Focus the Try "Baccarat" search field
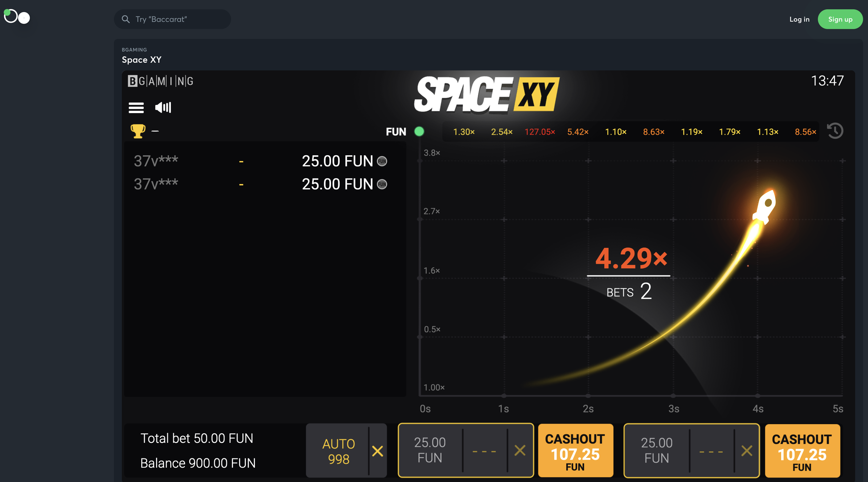Screen dimensions: 868x482 click(x=179, y=19)
